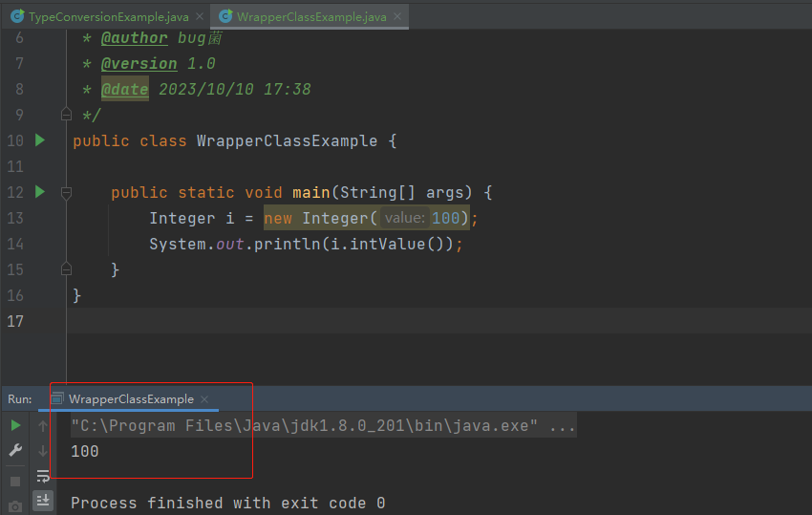Jump down the stack trace arrow
Screen dimensions: 812x515
click(x=43, y=451)
